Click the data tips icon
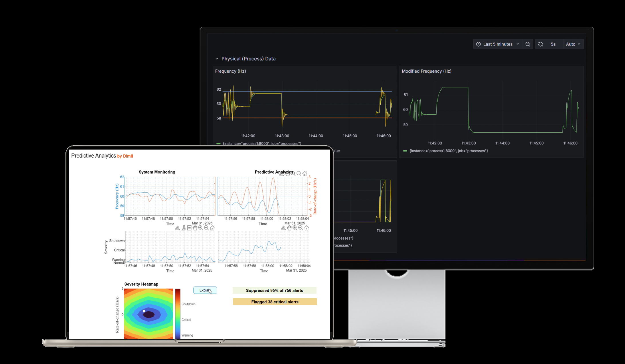This screenshot has width=625, height=364. [x=189, y=228]
